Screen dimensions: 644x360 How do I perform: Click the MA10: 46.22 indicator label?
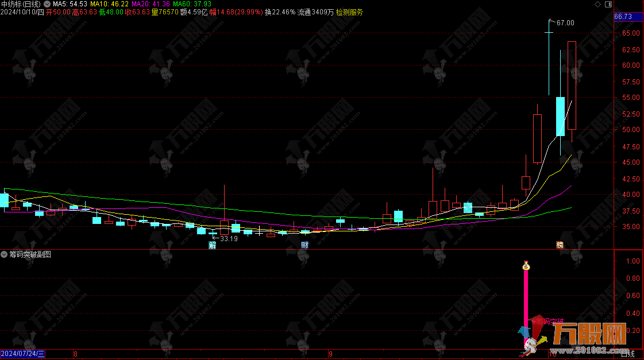(109, 4)
